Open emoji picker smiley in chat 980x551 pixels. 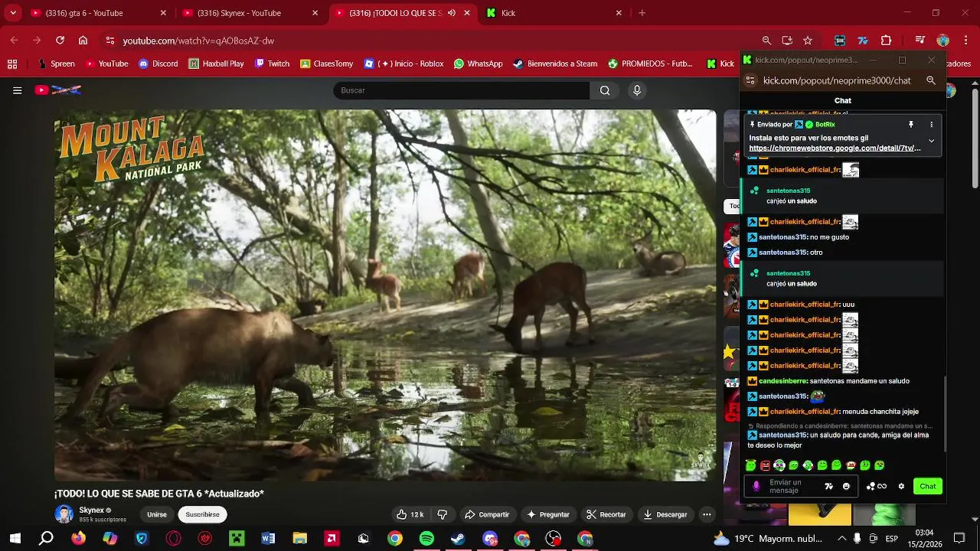pyautogui.click(x=846, y=486)
